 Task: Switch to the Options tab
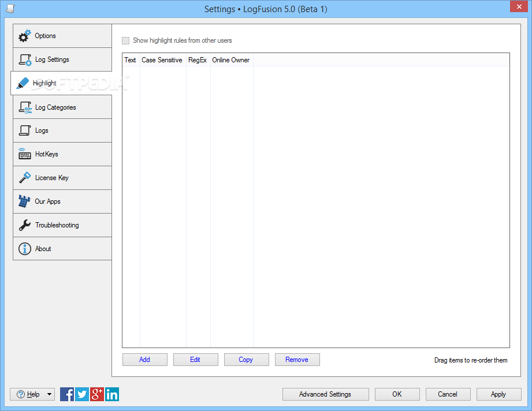(62, 36)
